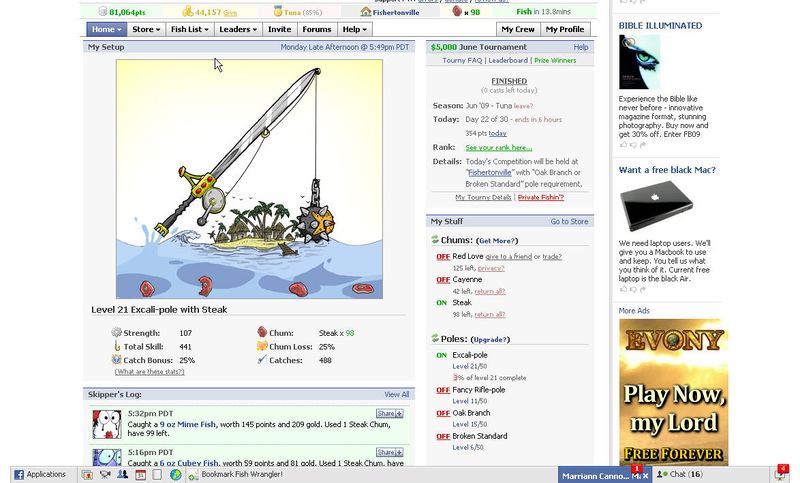Open the Facebook Applications menu in the bottom bar
Image resolution: width=800 pixels, height=483 pixels.
point(40,474)
